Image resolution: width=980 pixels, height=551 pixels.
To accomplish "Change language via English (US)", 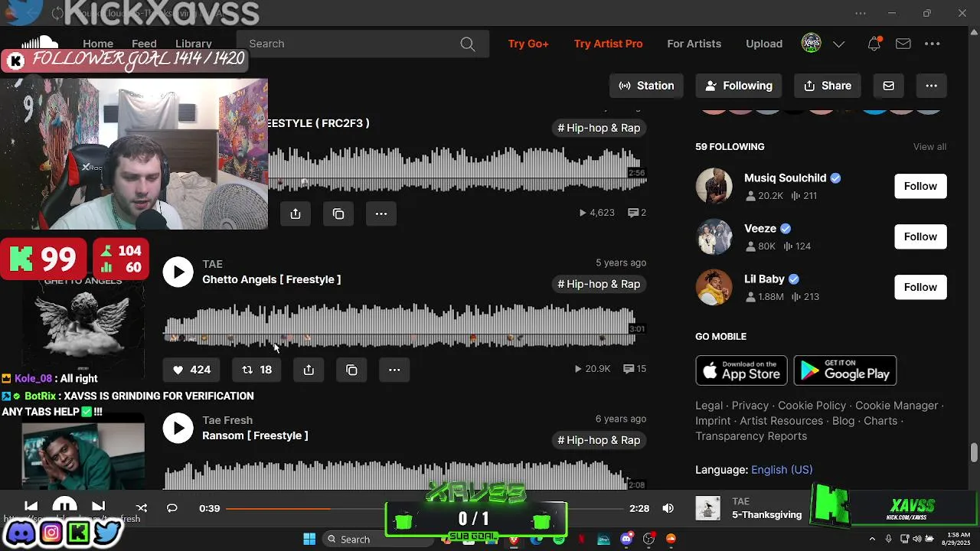I will (x=782, y=470).
